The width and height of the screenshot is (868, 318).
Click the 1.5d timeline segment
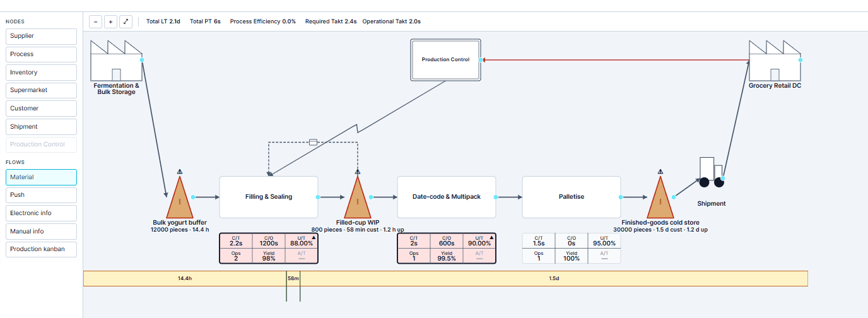[554, 278]
